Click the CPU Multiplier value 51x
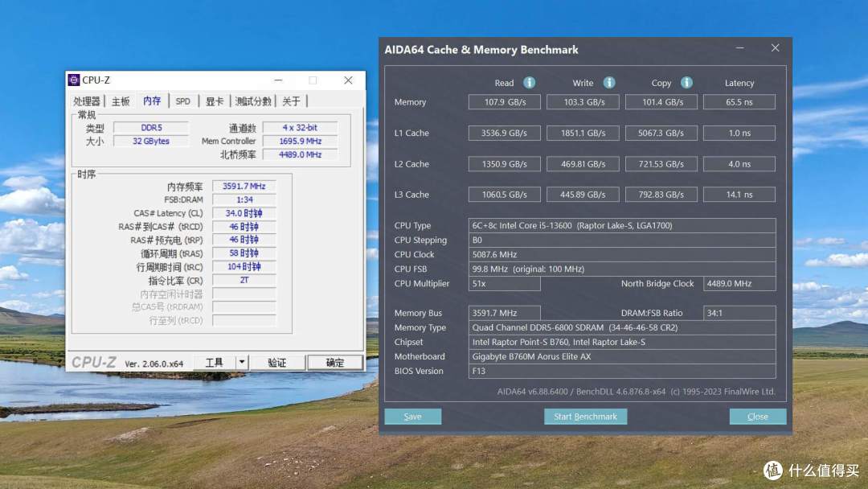Image resolution: width=868 pixels, height=489 pixels. click(x=504, y=283)
